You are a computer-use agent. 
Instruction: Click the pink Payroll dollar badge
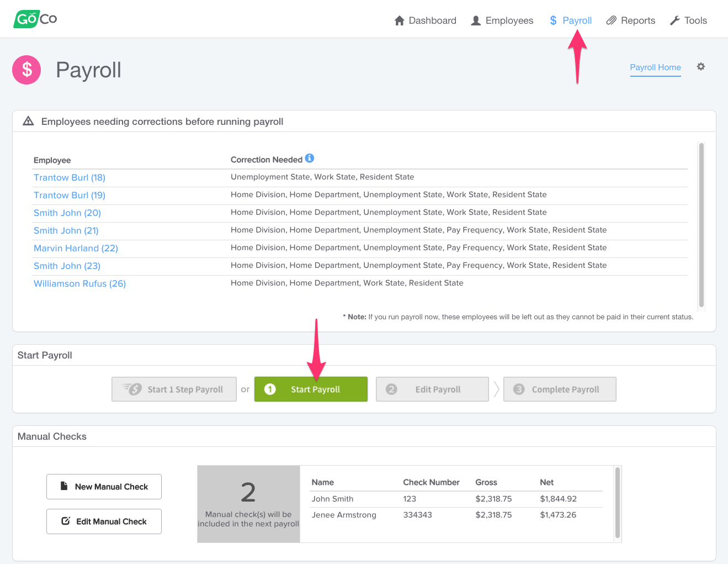[x=26, y=70]
